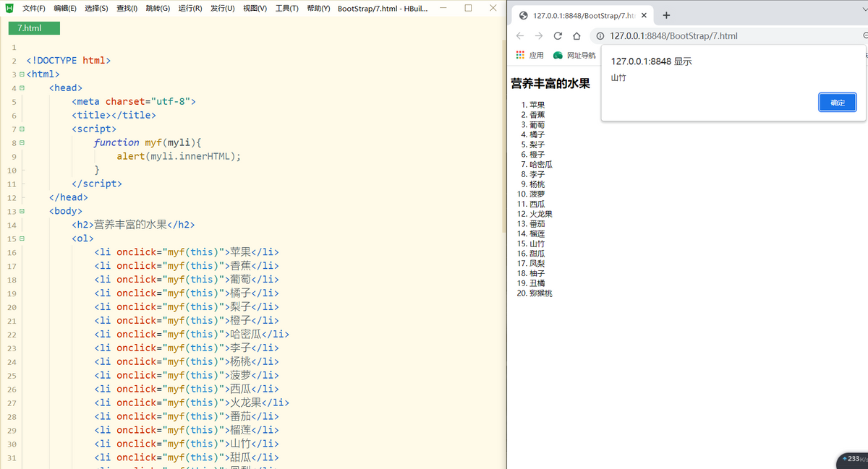Image resolution: width=868 pixels, height=469 pixels.
Task: Click the 127.0.0.1:8848 显示 alert title
Action: 651,61
